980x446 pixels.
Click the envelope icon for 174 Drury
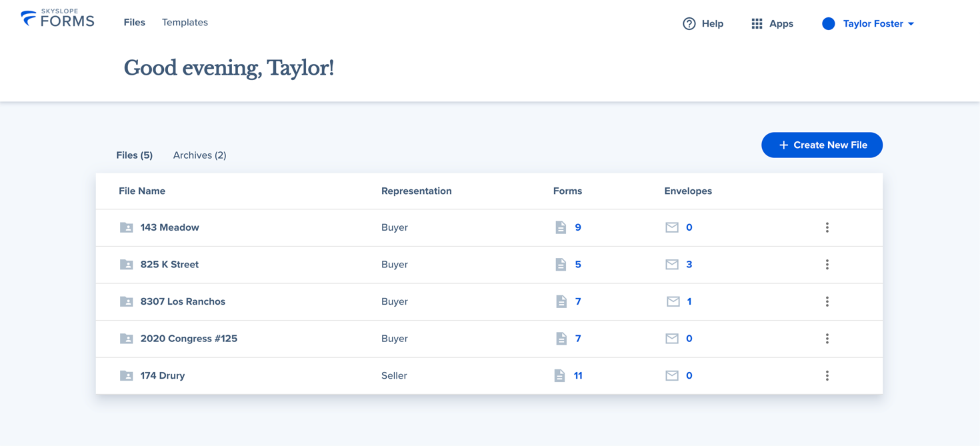click(671, 376)
